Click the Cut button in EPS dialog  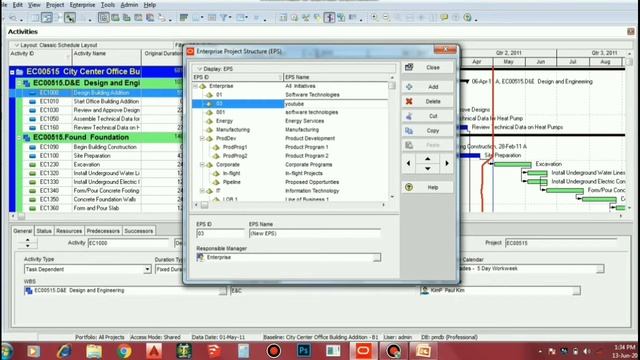pyautogui.click(x=427, y=116)
